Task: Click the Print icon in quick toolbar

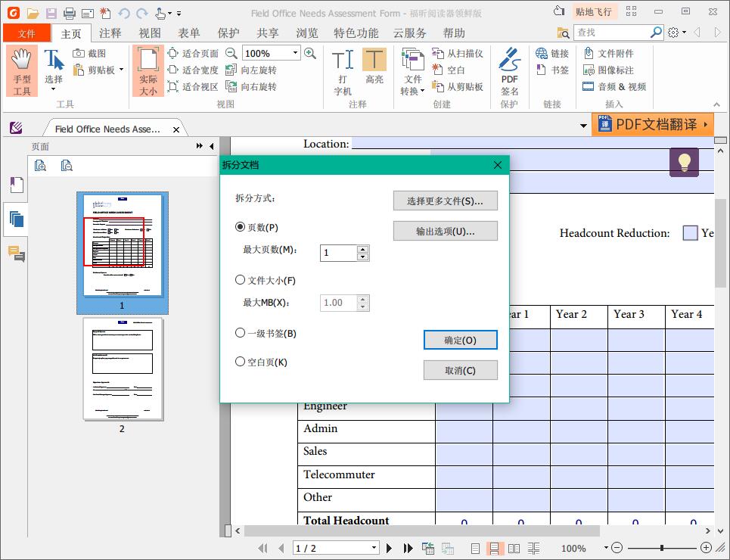Action: coord(70,13)
